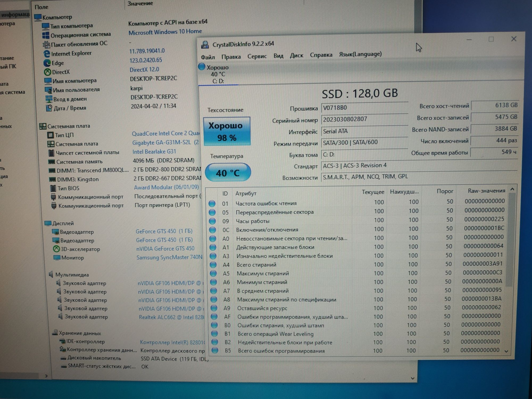This screenshot has height=399, width=532.
Task: Select the Максимум стираний attribute row
Action: tap(356, 273)
